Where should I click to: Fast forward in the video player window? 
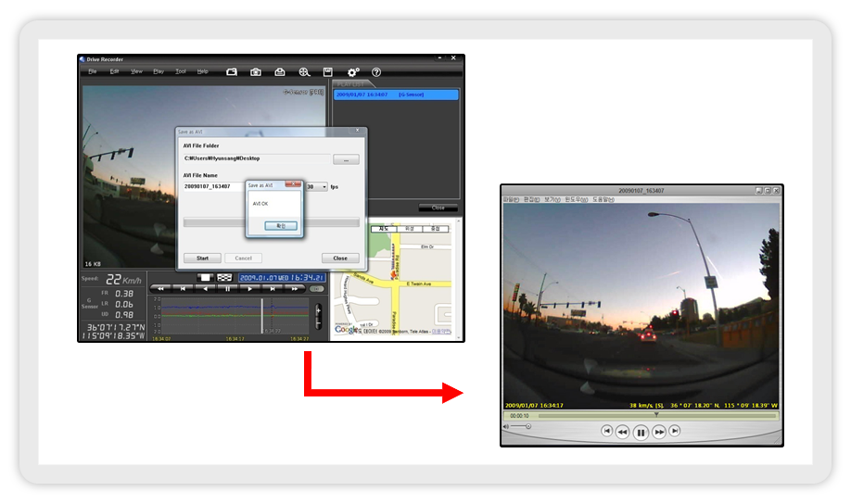click(x=659, y=432)
